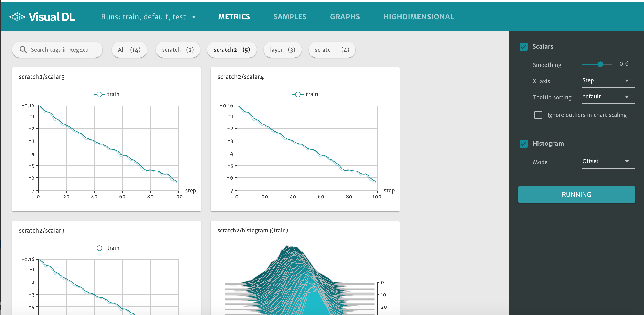
Task: Uncheck the Scalars checkbox
Action: click(524, 46)
